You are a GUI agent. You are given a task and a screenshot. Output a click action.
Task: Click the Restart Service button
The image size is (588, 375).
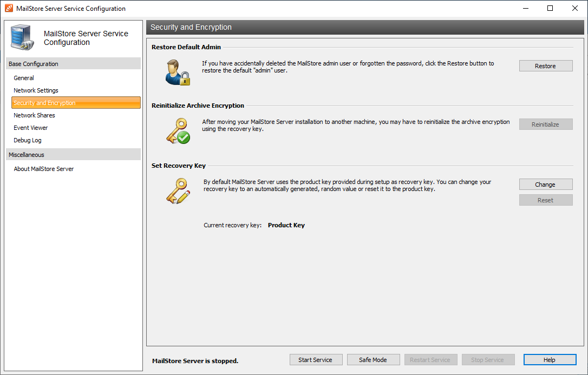pos(430,360)
